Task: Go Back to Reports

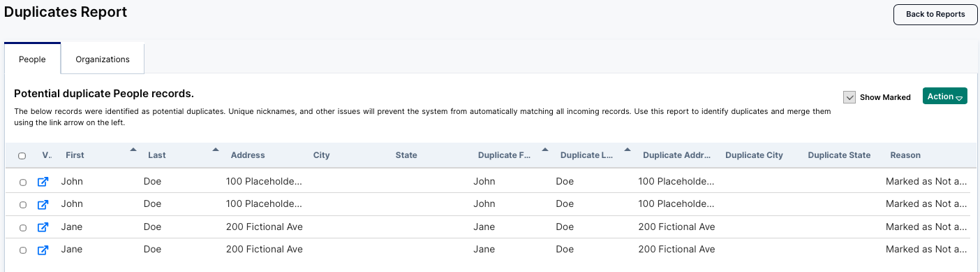Action: click(935, 14)
